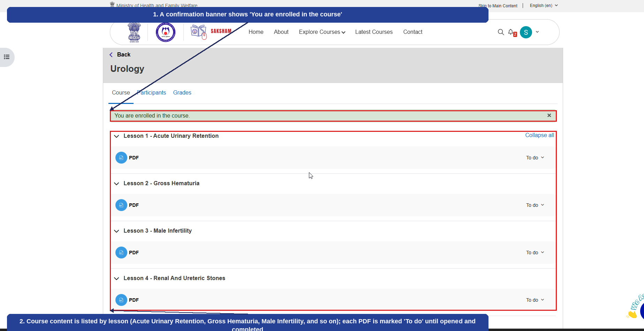The width and height of the screenshot is (644, 331).
Task: Select the Course tab
Action: click(121, 93)
